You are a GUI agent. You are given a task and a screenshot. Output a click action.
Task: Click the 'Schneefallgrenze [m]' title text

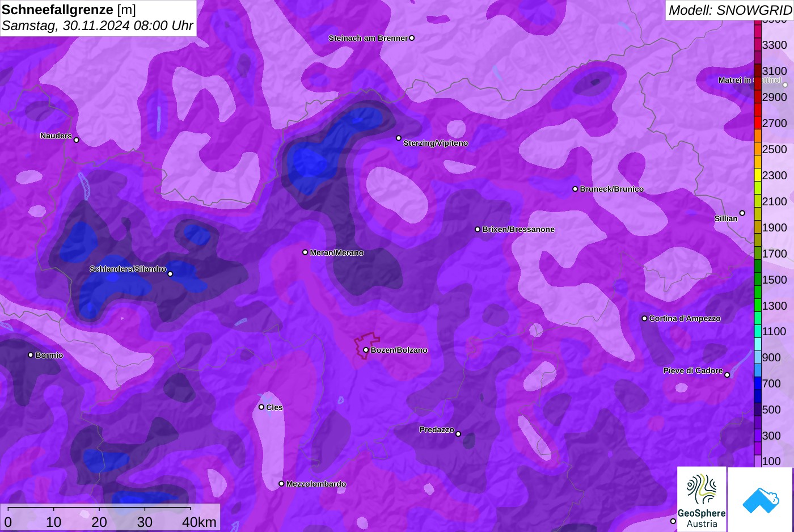pos(69,10)
